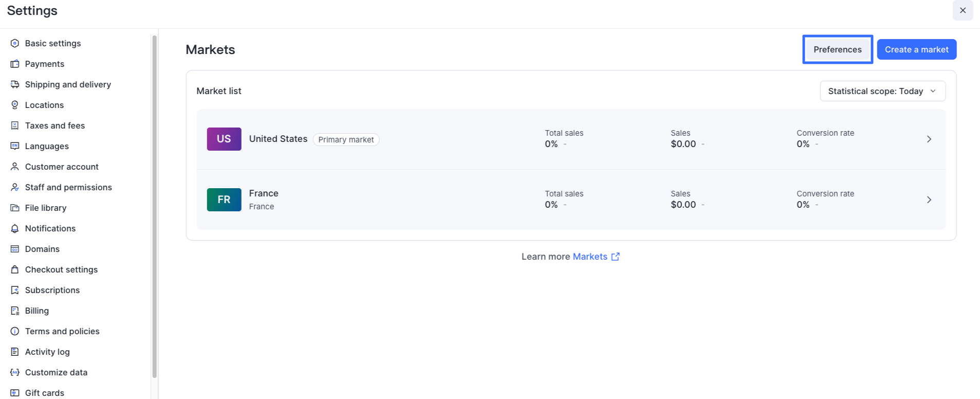This screenshot has height=399, width=980.
Task: Click the Basic settings gear icon
Action: (15, 43)
